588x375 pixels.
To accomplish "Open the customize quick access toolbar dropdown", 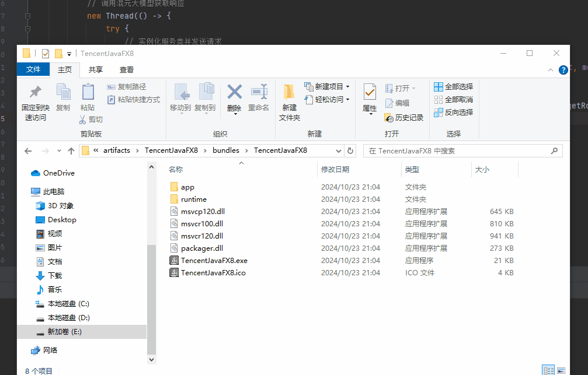I will [69, 54].
